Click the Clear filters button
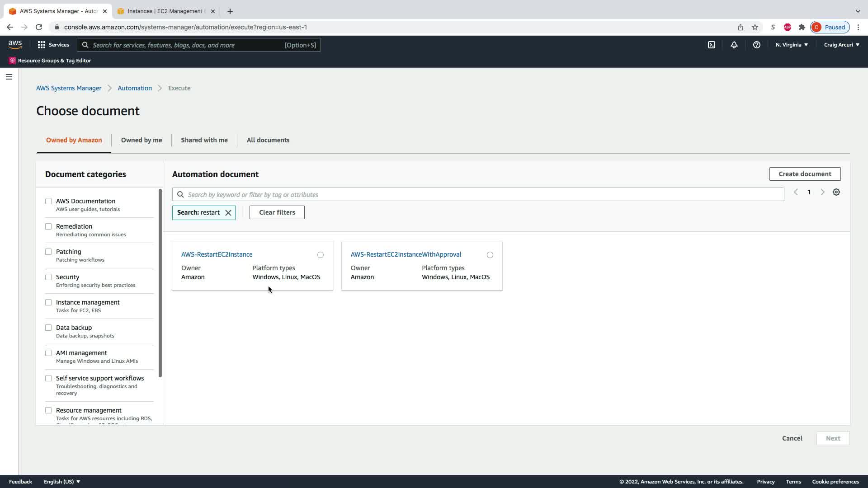 pos(277,212)
